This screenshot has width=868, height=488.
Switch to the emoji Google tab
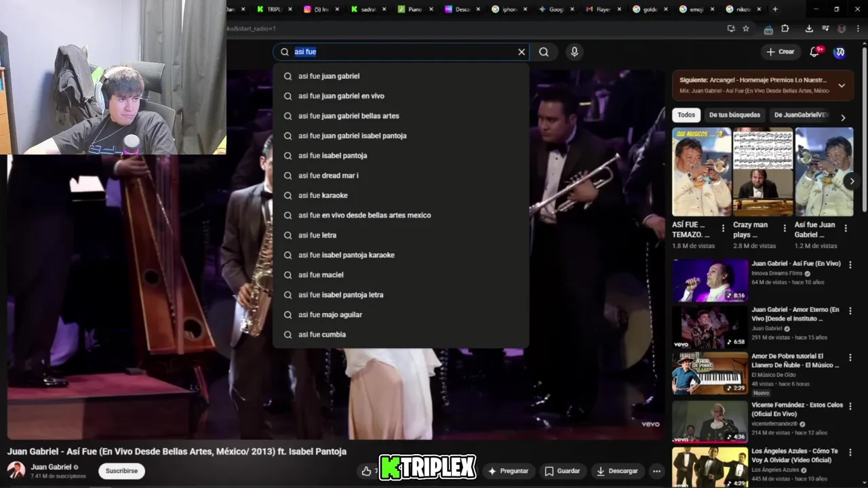coord(696,9)
